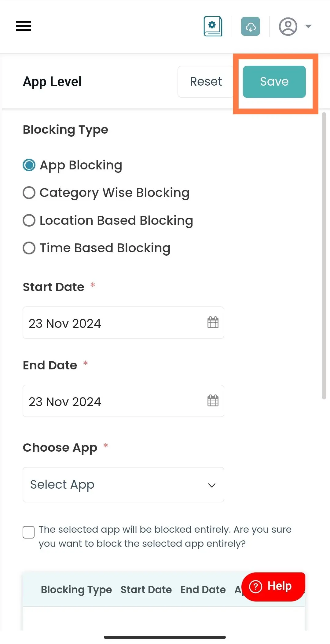This screenshot has width=330, height=644.
Task: Click the cloud download icon
Action: point(251,26)
